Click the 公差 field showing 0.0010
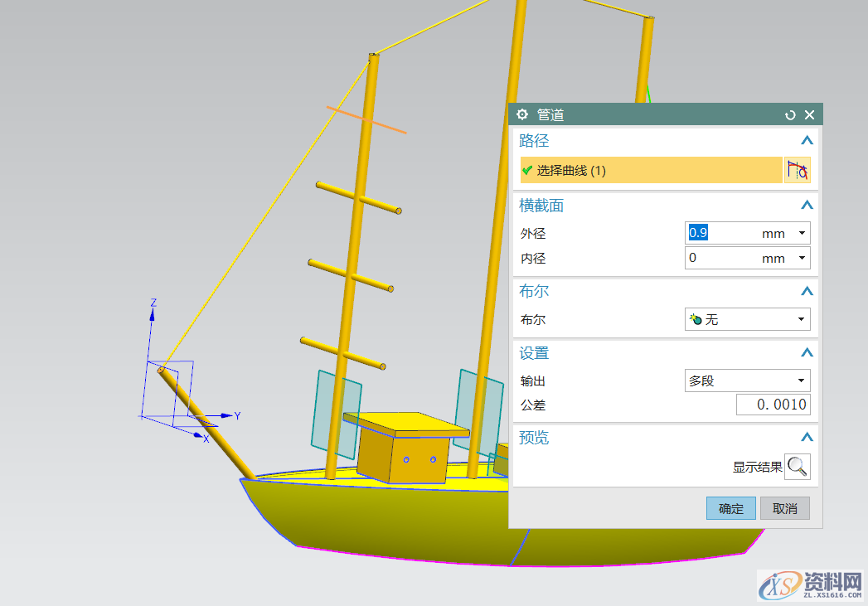The height and width of the screenshot is (606, 868). point(771,404)
